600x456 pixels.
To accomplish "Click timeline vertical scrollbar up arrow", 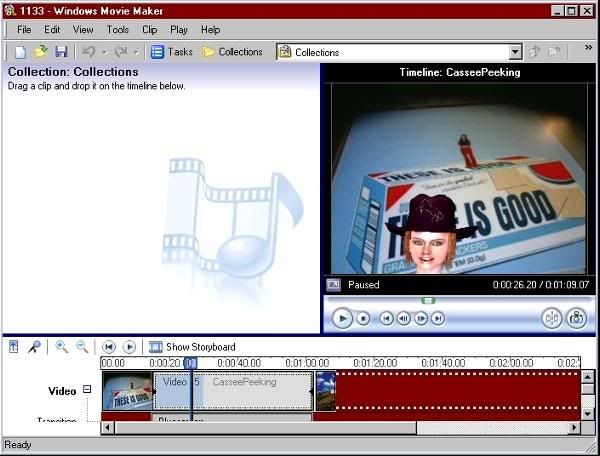I will [588, 377].
